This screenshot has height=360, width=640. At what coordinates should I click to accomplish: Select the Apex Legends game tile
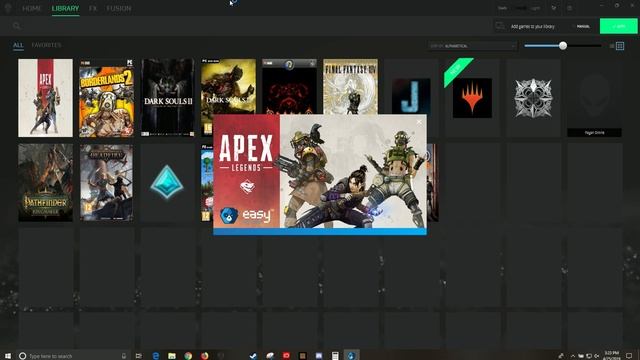pos(45,98)
